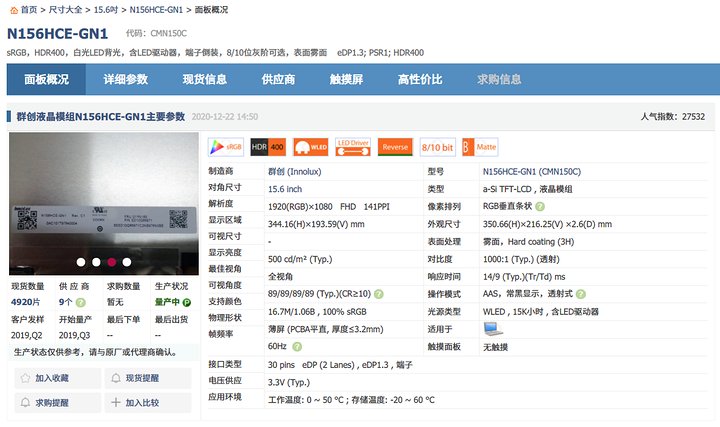Click the home icon in breadcrumb
Screen dimensions: 720x427
coord(11,8)
